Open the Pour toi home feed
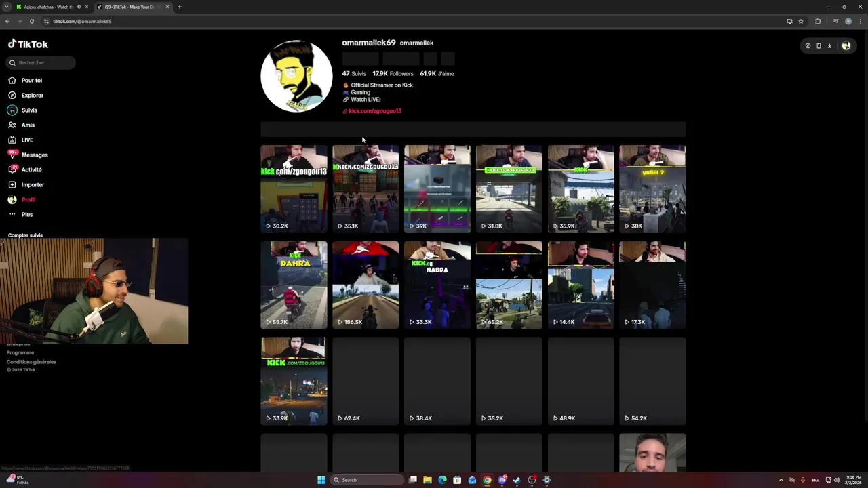868x488 pixels. pos(25,80)
